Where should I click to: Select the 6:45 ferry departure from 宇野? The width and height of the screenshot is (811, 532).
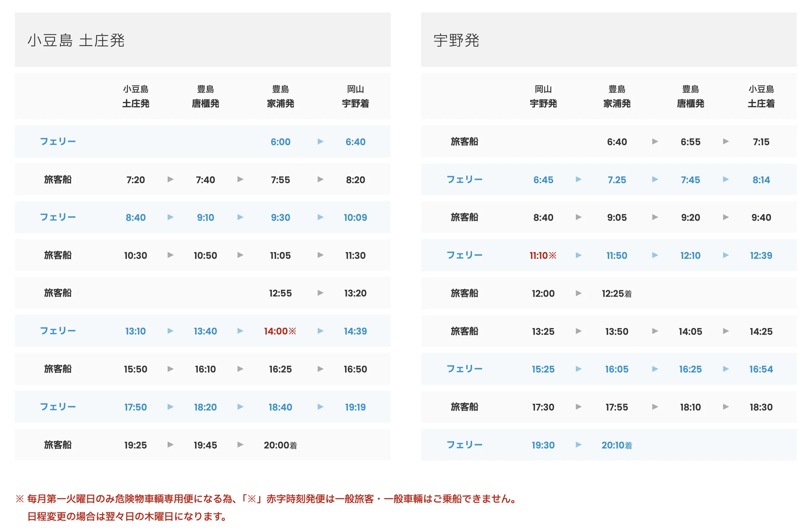[x=543, y=179]
